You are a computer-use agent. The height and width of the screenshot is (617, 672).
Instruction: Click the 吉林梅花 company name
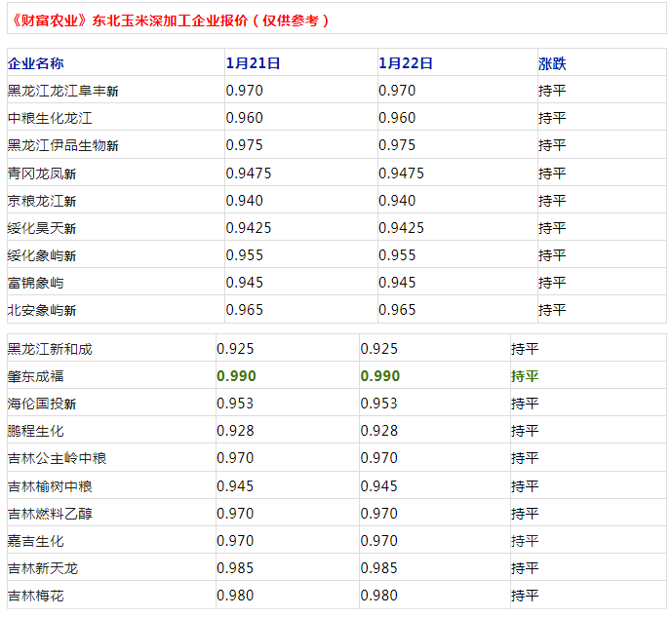(36, 595)
